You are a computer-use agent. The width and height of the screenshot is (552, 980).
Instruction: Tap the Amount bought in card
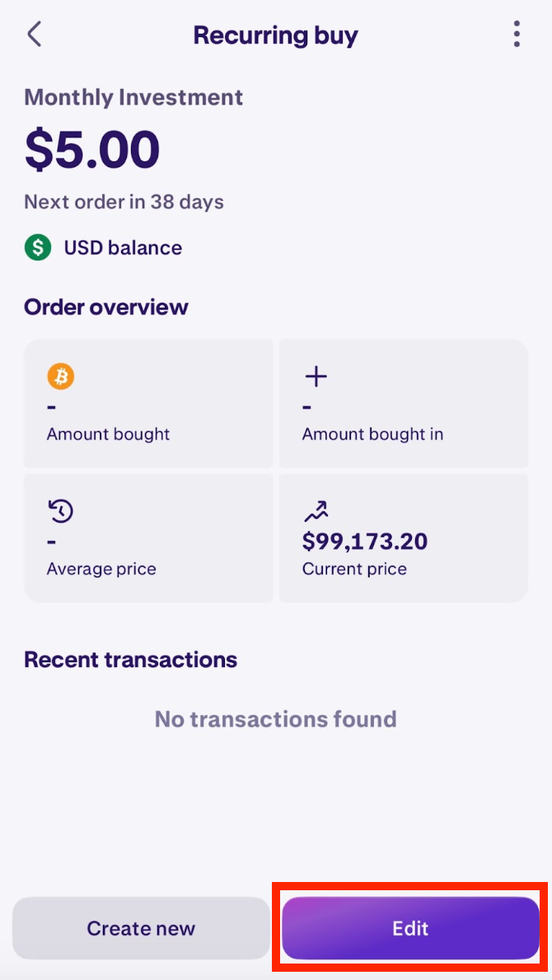pos(404,404)
